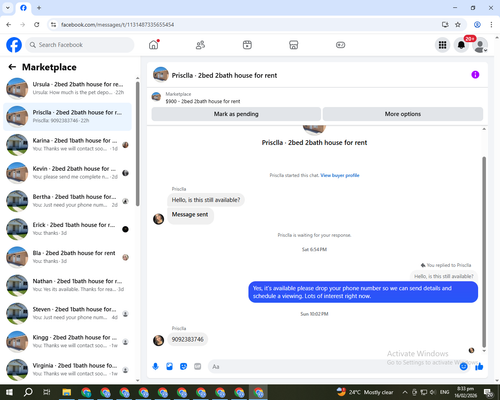This screenshot has width=500, height=400.
Task: Attach a photo with image icon
Action: coord(169,367)
